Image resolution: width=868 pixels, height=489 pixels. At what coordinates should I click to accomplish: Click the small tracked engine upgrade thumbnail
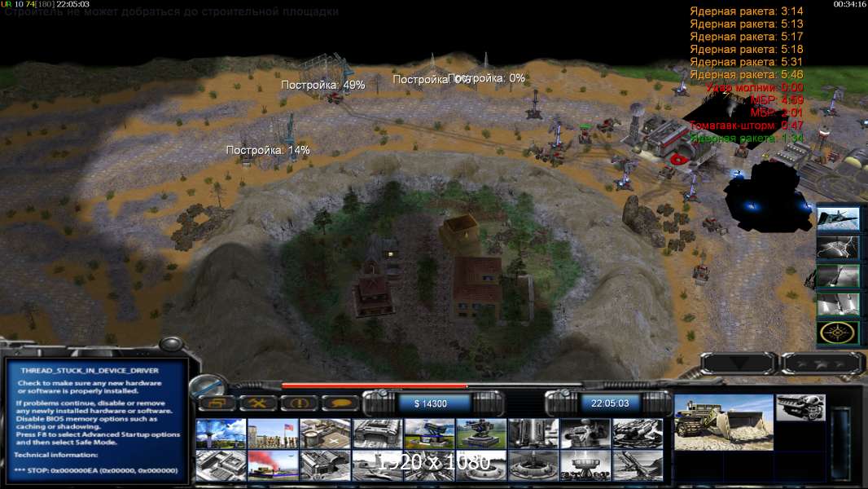[800, 407]
